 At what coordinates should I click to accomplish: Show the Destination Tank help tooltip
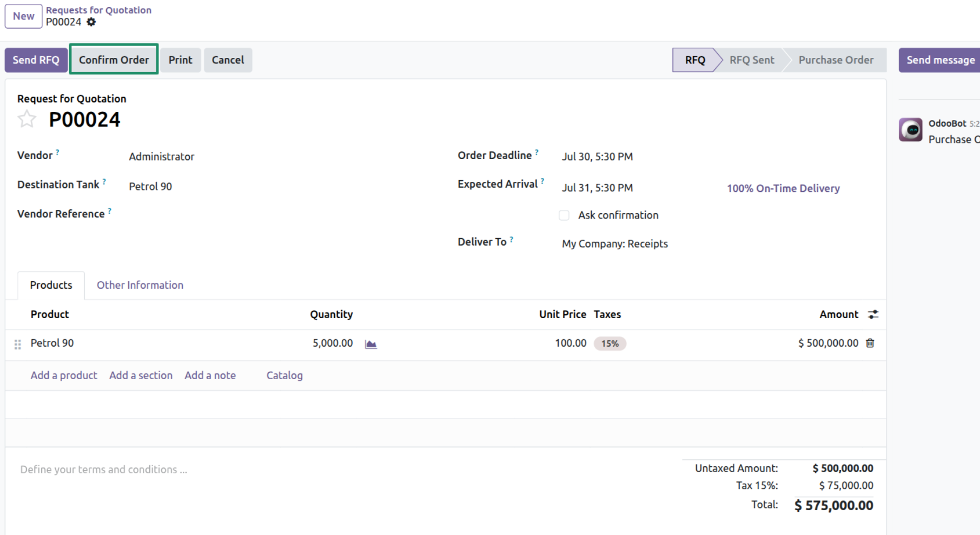(x=104, y=182)
